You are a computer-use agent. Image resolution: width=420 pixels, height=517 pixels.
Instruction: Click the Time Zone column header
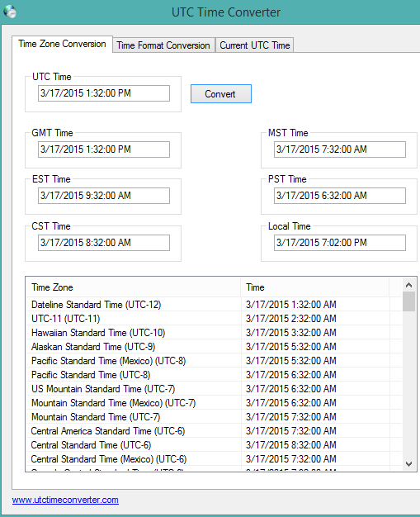point(134,287)
